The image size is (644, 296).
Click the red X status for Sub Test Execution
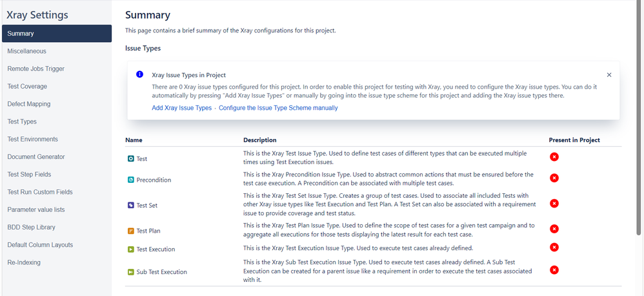point(554,270)
